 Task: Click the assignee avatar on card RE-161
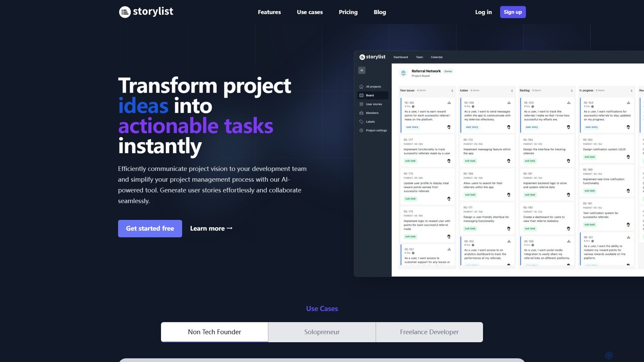628,224
